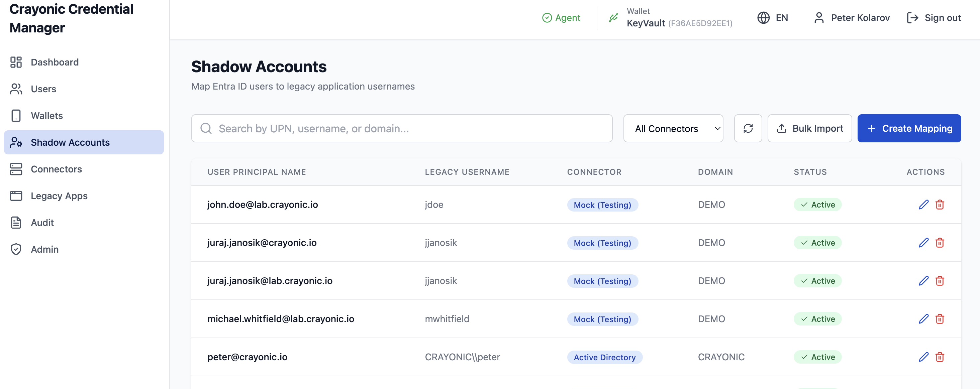
Task: Go to Dashboard in sidebar
Action: pyautogui.click(x=55, y=62)
